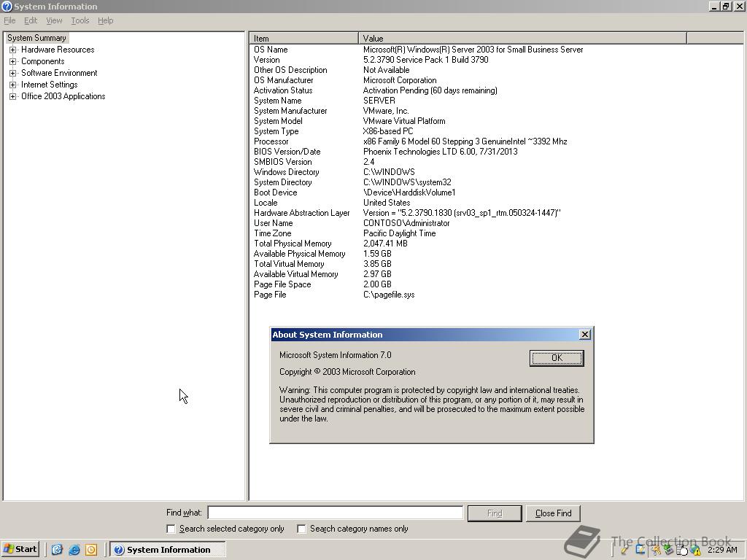
Task: Expand the Software Environment node
Action: (x=13, y=73)
